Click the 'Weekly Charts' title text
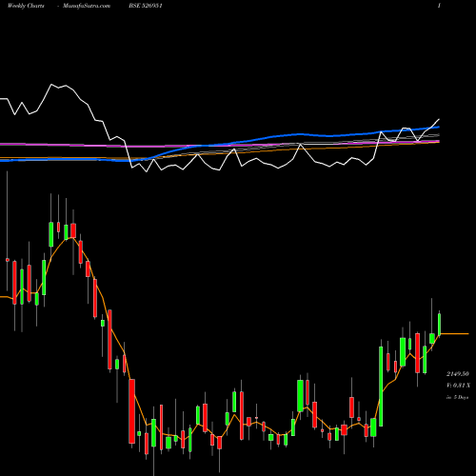Viewport: 476px width, 476px height. coord(26,6)
